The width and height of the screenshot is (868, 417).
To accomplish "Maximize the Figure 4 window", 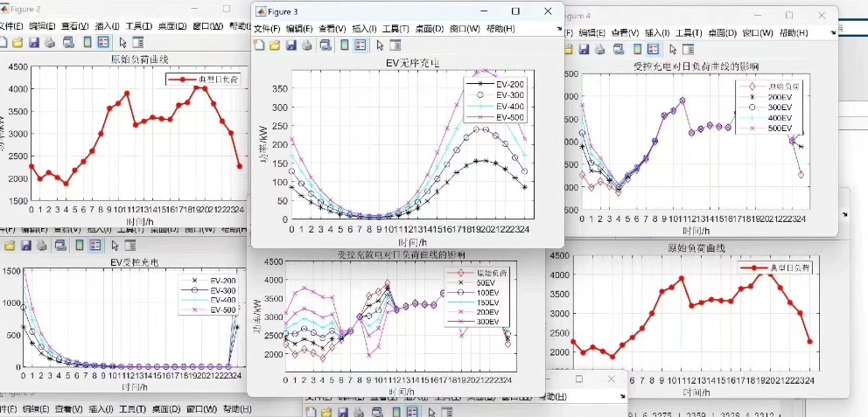I will [x=789, y=15].
